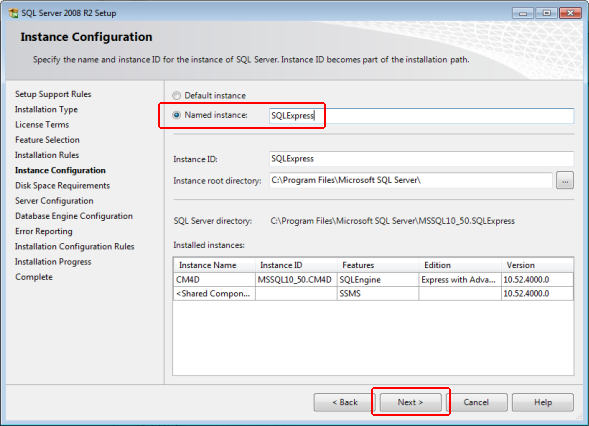Viewport: 589px width, 426px height.
Task: Click the Edition column header
Action: pos(460,265)
